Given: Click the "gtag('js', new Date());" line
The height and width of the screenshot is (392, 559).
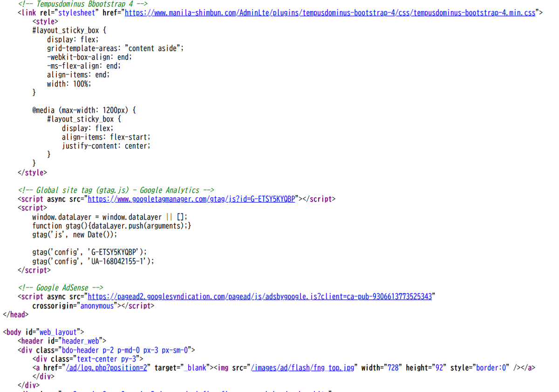Looking at the screenshot, I should point(75,234).
